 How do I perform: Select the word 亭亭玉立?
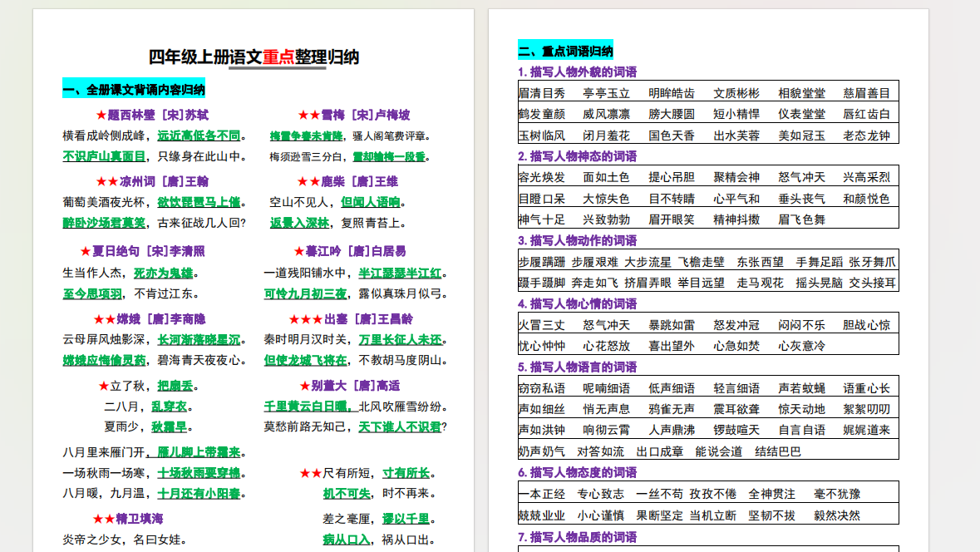click(606, 94)
